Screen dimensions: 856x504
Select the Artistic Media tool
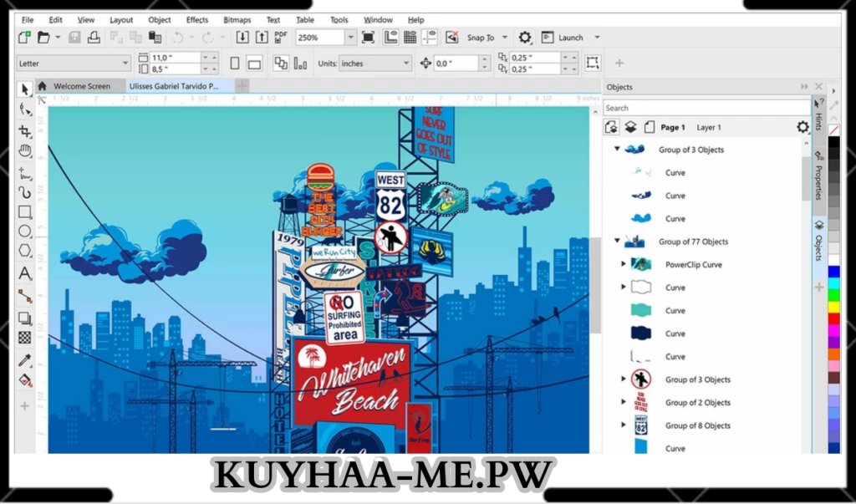24,192
